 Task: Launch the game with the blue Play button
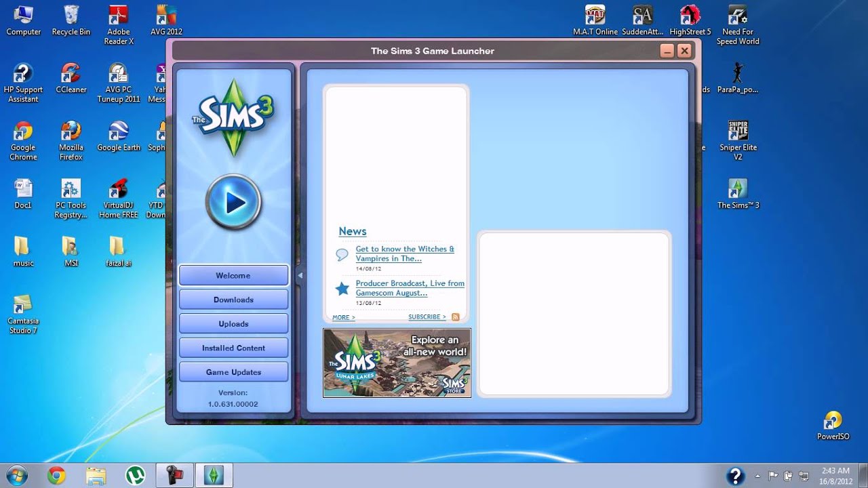tap(233, 202)
